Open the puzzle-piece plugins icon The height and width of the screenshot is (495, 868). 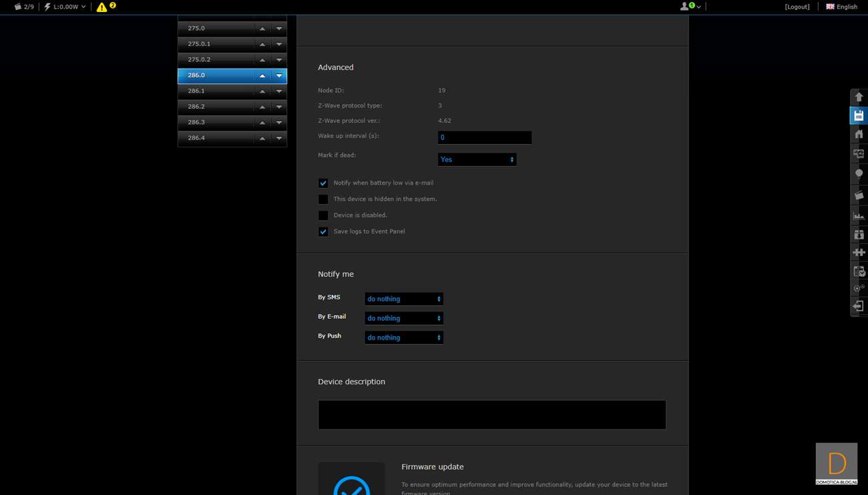pyautogui.click(x=859, y=252)
